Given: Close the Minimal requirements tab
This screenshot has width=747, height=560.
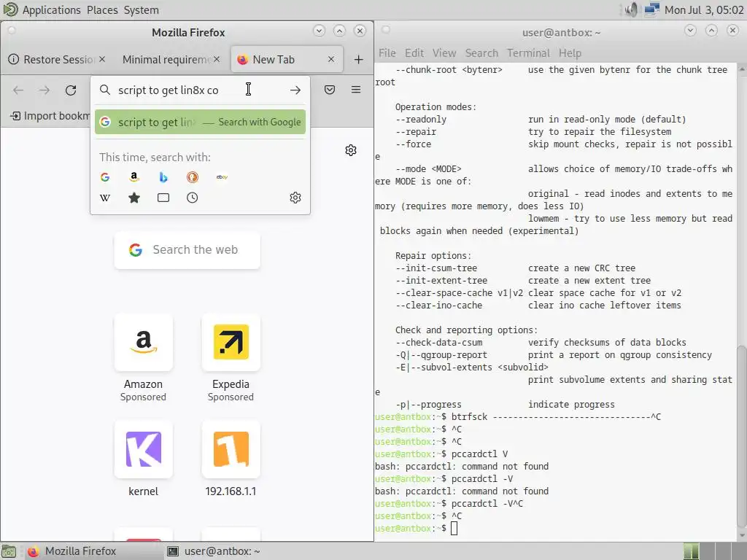Looking at the screenshot, I should [x=217, y=59].
